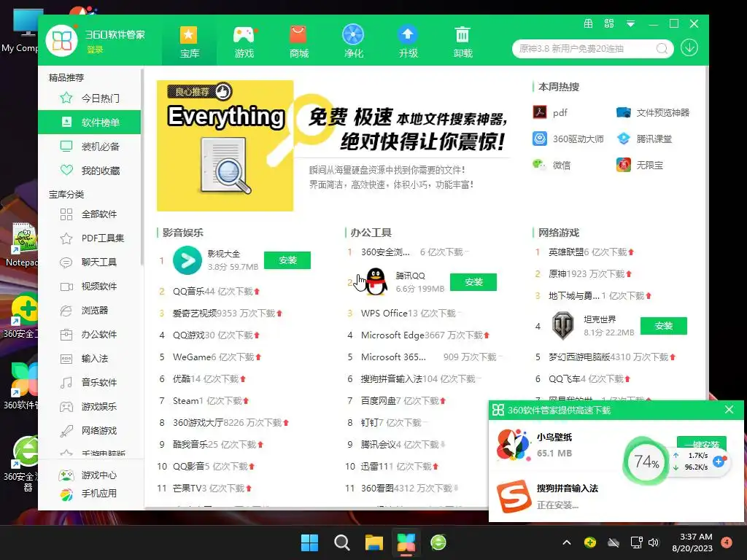Click pdf in 本周热搜
The width and height of the screenshot is (747, 560).
[551, 112]
